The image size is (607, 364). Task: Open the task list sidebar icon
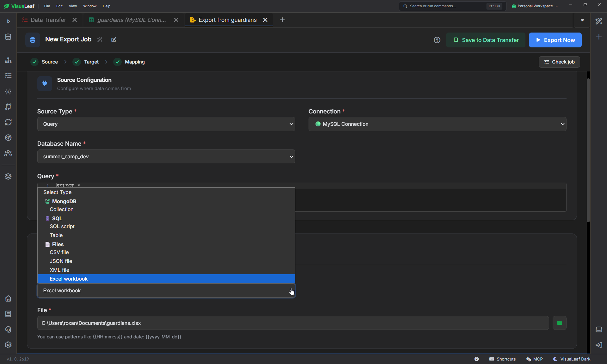tap(8, 76)
